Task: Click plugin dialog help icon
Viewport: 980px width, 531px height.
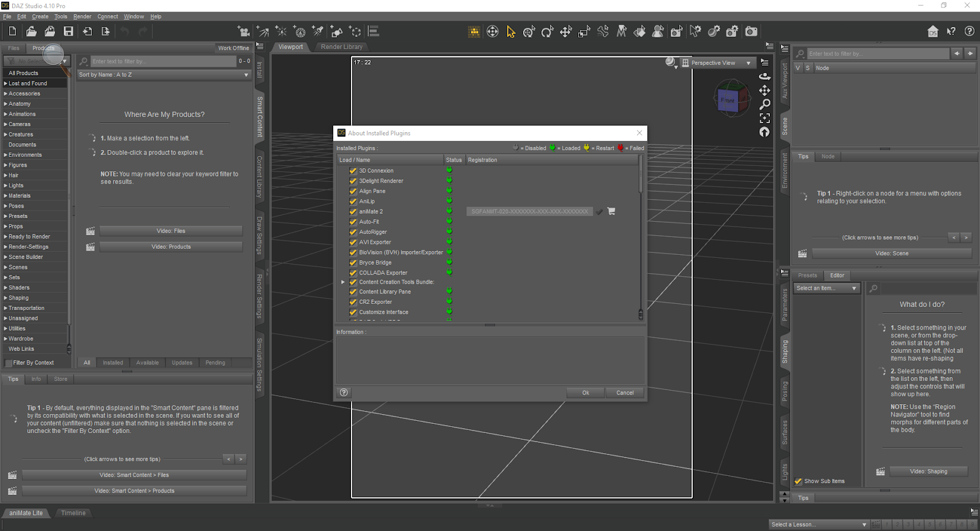Action: tap(344, 393)
